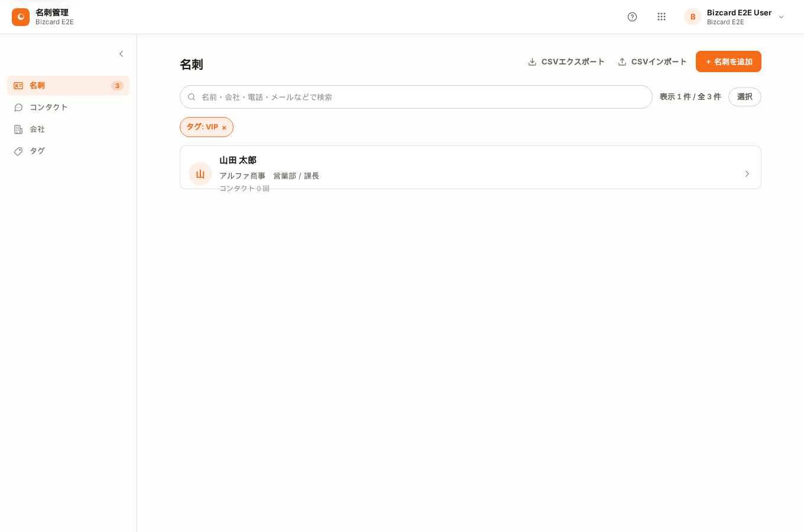The width and height of the screenshot is (804, 532).
Task: Click the アルファ商事 company text
Action: pos(242,176)
